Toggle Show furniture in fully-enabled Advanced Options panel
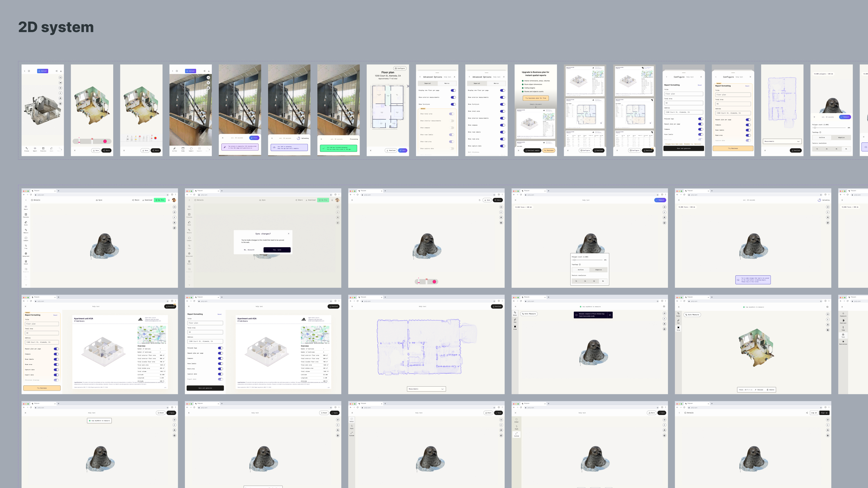Screen dimensions: 868x488 tap(502, 104)
